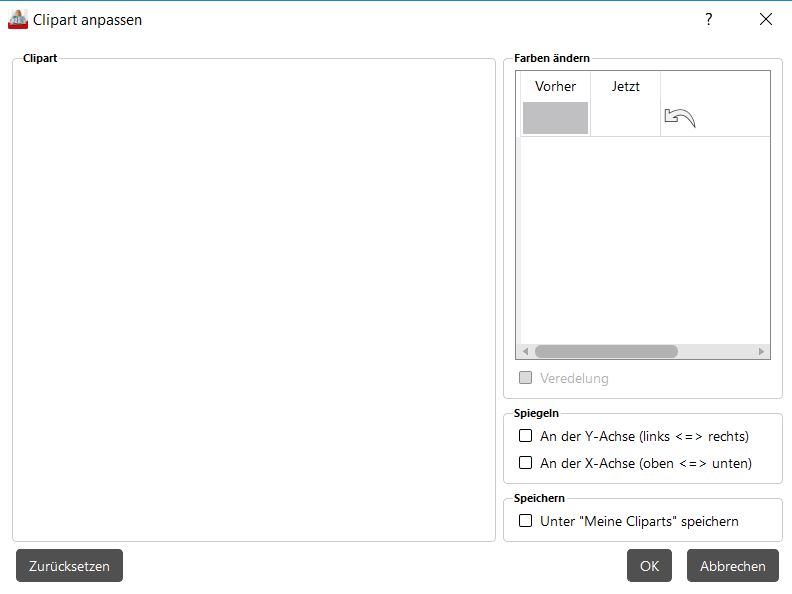The width and height of the screenshot is (792, 594).
Task: Click the Vorher column header
Action: click(555, 86)
